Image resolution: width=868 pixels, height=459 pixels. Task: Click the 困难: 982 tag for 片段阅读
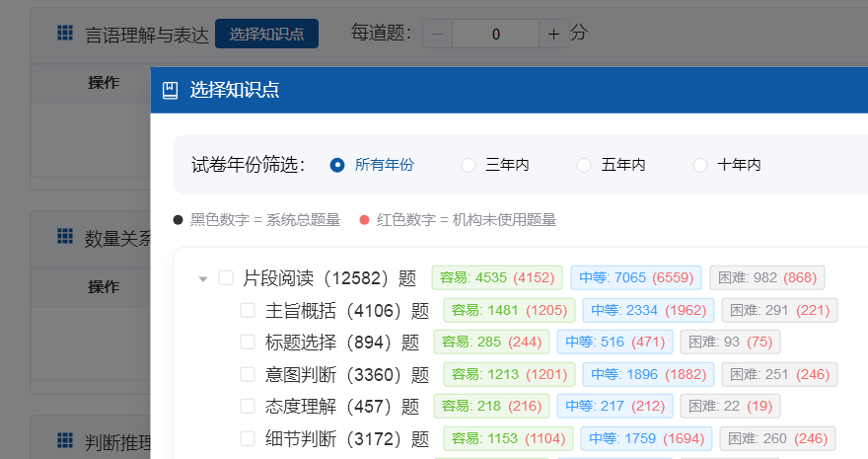click(x=767, y=277)
